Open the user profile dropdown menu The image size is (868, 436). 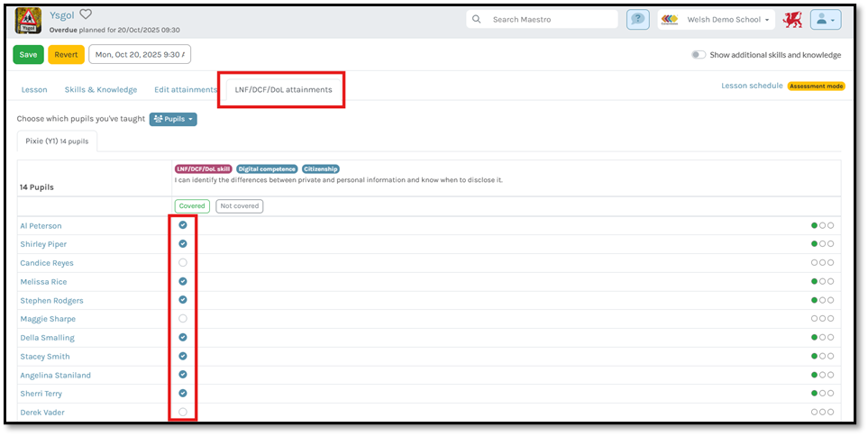click(x=825, y=20)
